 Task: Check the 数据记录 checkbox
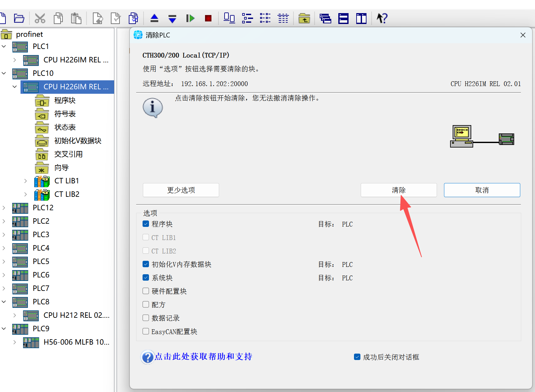146,318
